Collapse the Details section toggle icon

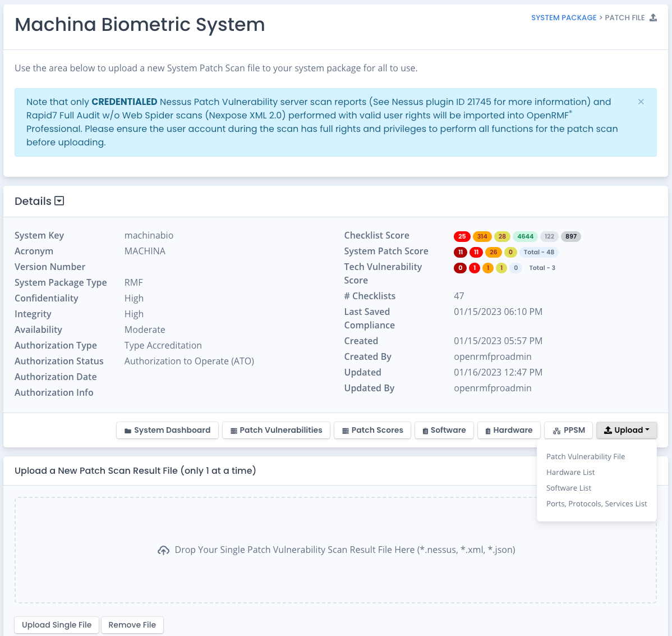pos(59,201)
